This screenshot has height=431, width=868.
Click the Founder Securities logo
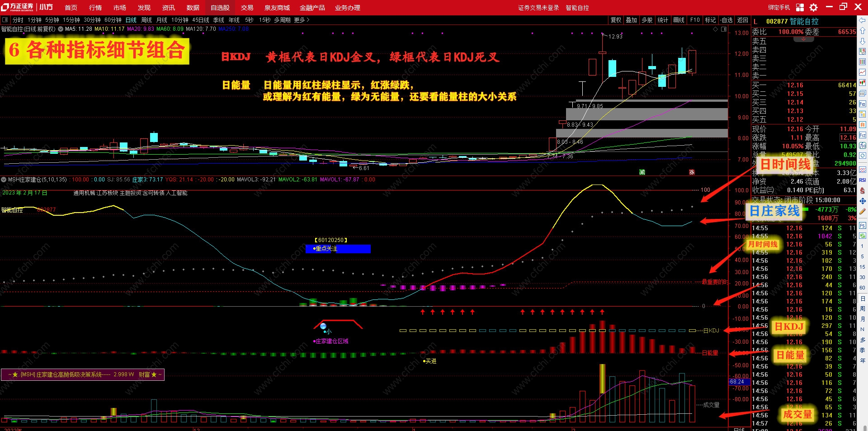coord(18,7)
